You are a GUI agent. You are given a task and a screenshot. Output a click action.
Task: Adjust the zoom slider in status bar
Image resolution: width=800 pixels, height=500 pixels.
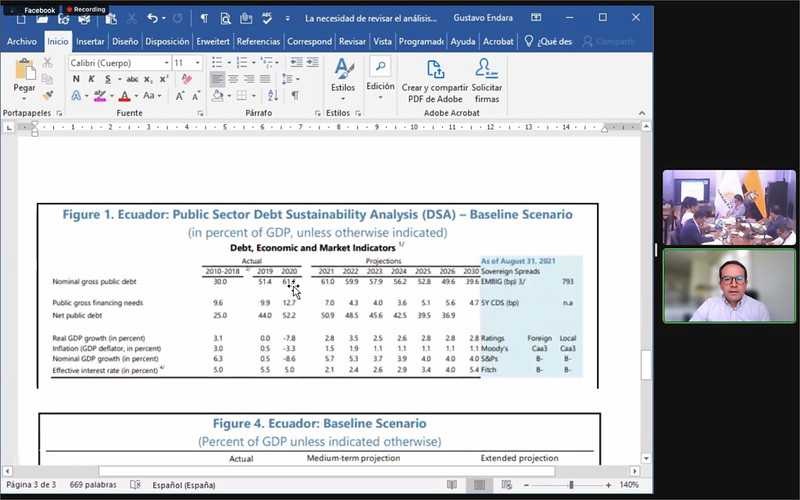pos(571,485)
